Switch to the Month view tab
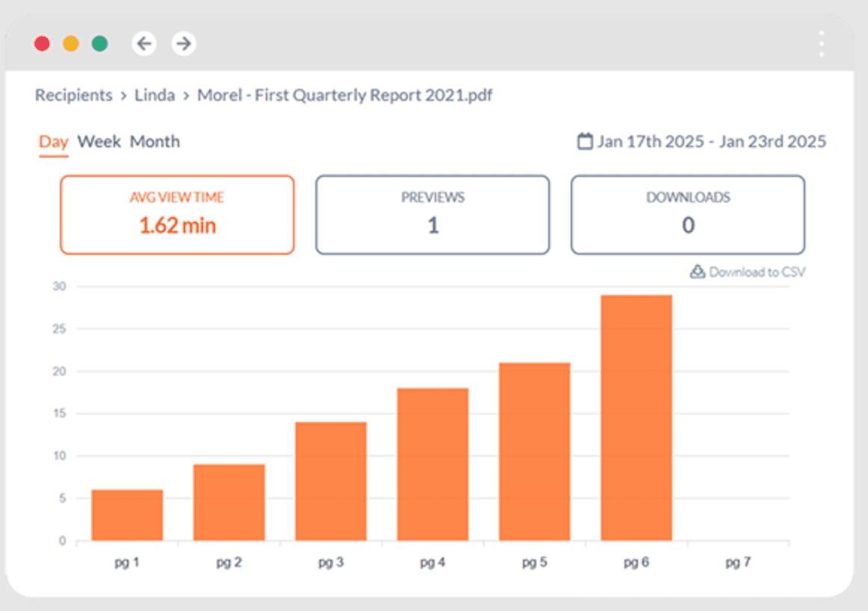This screenshot has height=611, width=868. click(155, 141)
